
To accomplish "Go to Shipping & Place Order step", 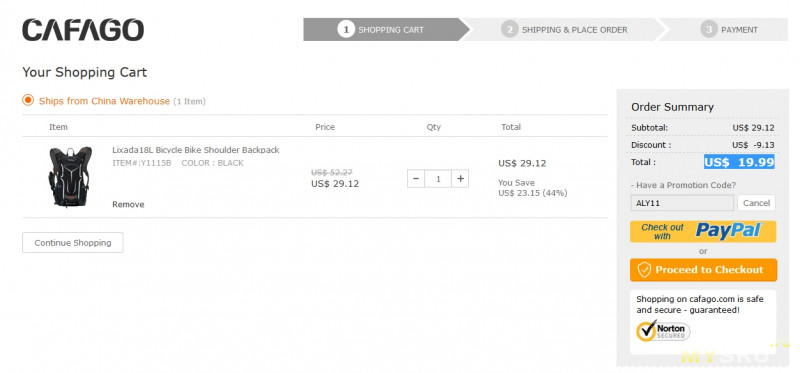I will [x=564, y=30].
